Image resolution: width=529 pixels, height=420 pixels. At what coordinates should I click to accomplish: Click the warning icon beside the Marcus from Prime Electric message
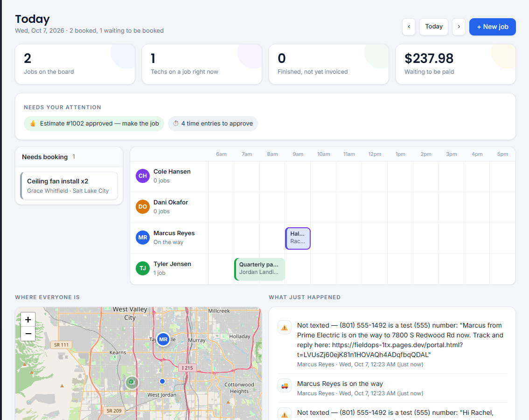(x=285, y=327)
